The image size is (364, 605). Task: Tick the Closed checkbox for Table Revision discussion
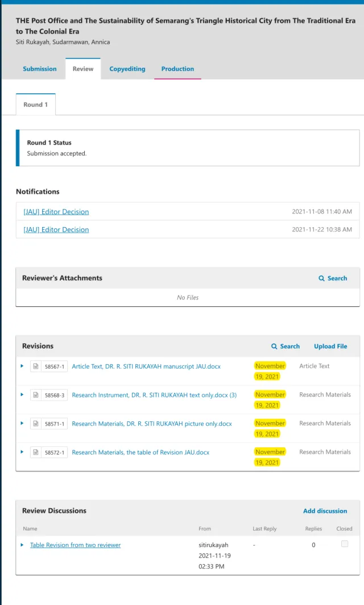345,544
